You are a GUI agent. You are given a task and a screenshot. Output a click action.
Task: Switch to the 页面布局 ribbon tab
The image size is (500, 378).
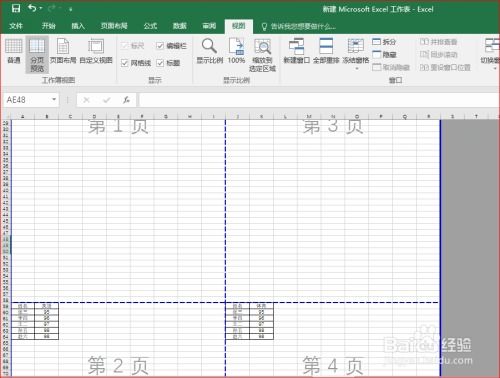[x=114, y=26]
